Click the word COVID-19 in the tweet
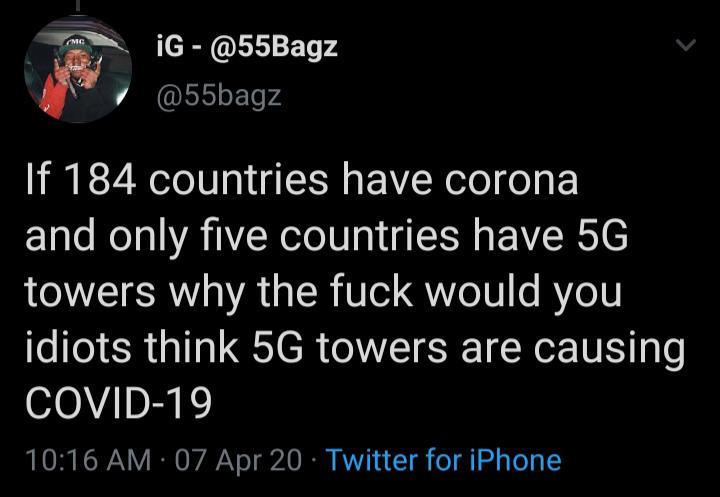This screenshot has width=720, height=497. point(119,403)
